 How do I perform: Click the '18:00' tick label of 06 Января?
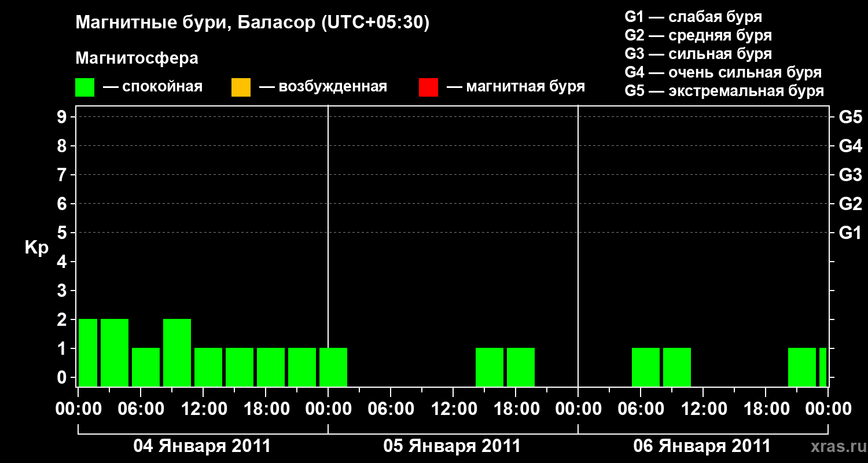[x=766, y=409]
